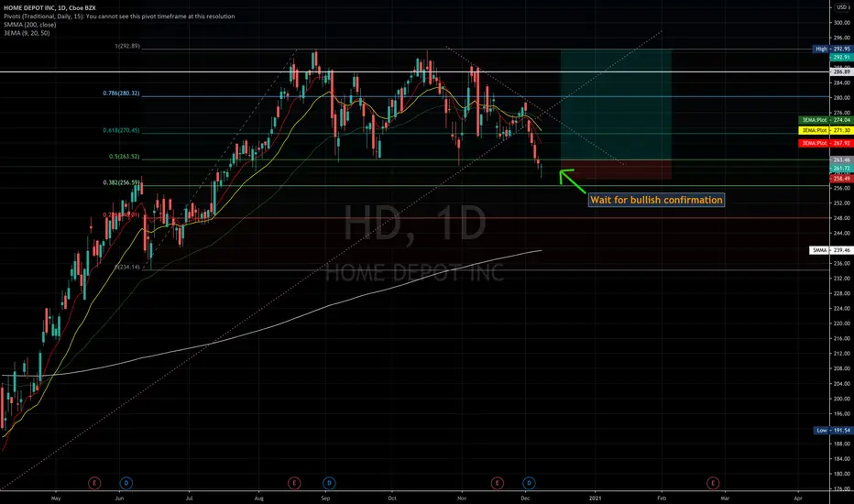Click the dividend D marker near December

tap(529, 483)
